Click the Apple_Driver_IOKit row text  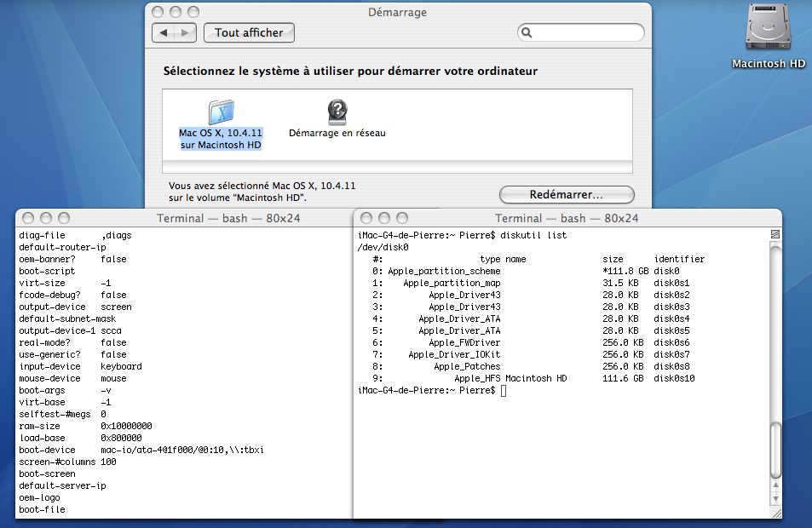click(x=454, y=354)
